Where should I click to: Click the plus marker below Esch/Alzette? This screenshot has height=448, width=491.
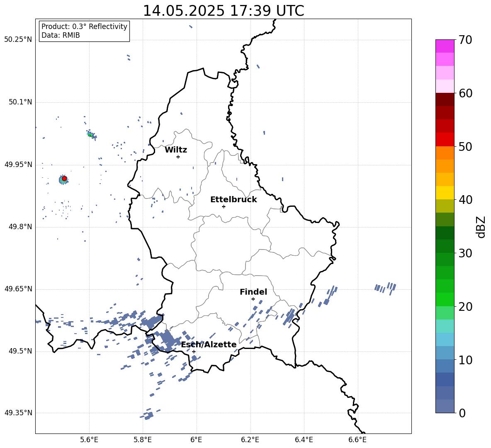194,351
